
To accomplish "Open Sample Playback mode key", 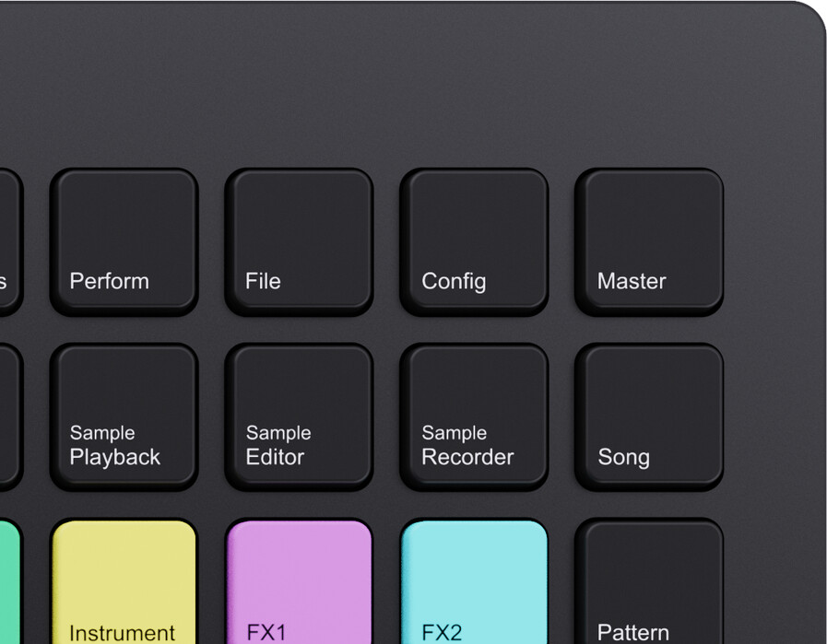I will [x=124, y=416].
